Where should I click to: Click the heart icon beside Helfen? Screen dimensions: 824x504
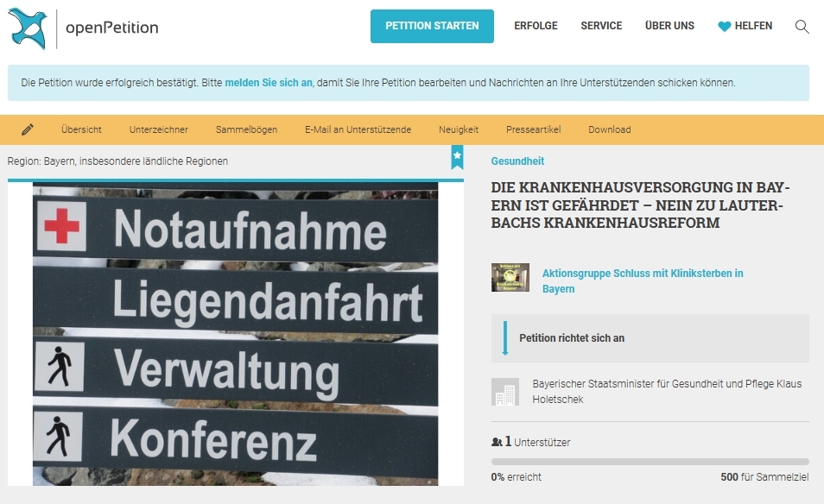click(x=724, y=27)
